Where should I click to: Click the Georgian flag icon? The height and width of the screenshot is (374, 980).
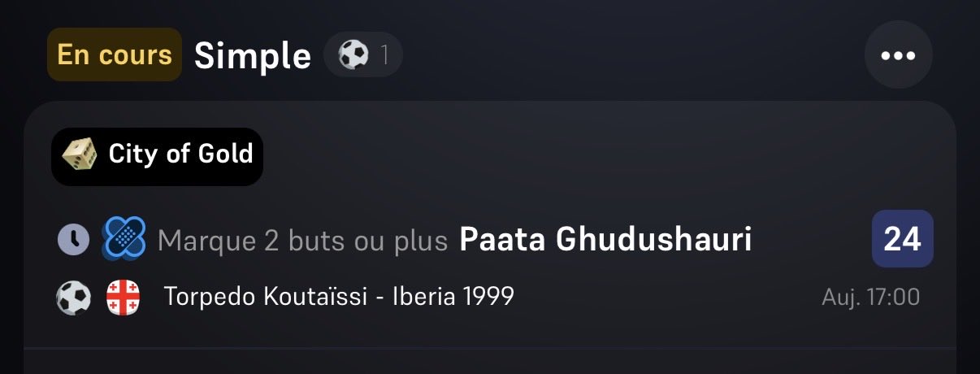click(x=123, y=298)
